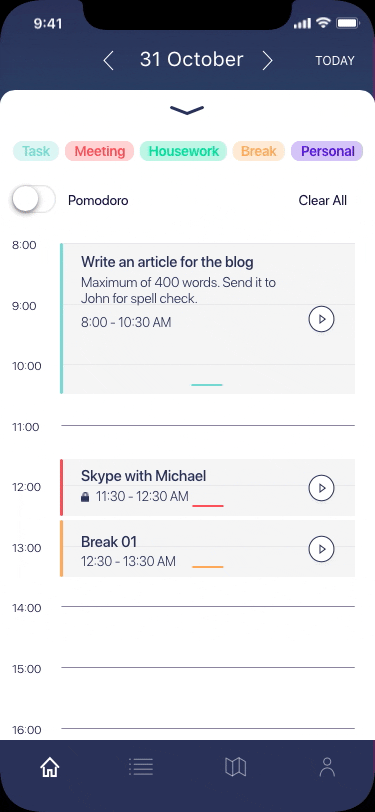Screen dimensions: 375x812
Task: Tap Clear All
Action: 323,200
